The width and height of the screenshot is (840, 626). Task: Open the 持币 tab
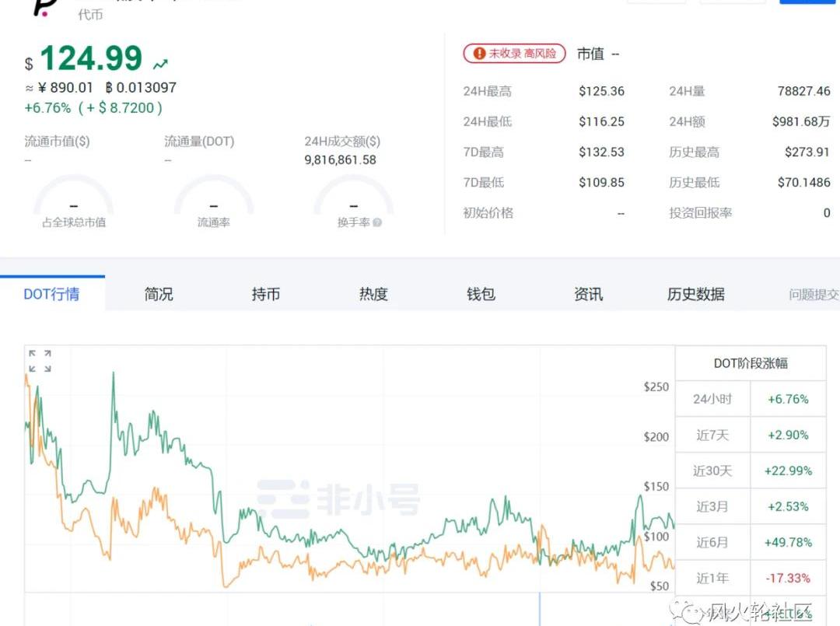266,294
